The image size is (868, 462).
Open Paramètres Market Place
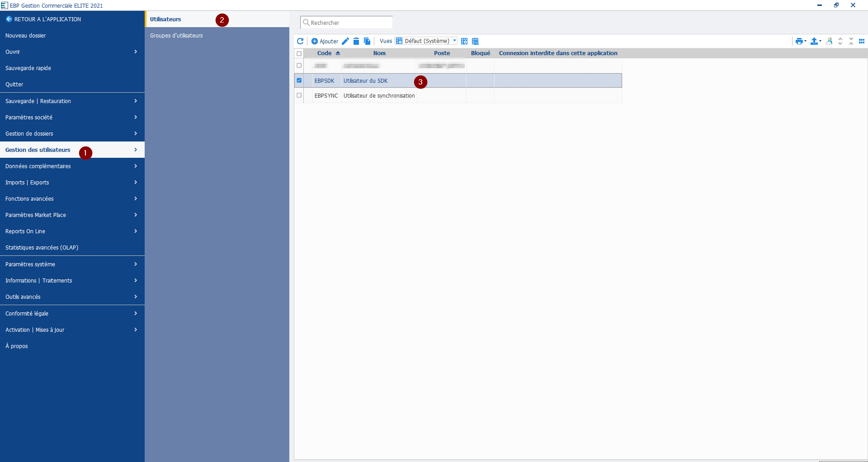(72, 215)
